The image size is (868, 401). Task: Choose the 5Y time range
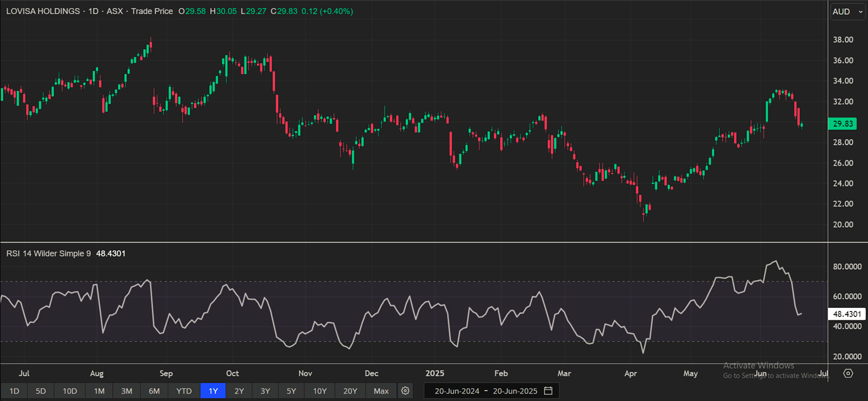[291, 391]
